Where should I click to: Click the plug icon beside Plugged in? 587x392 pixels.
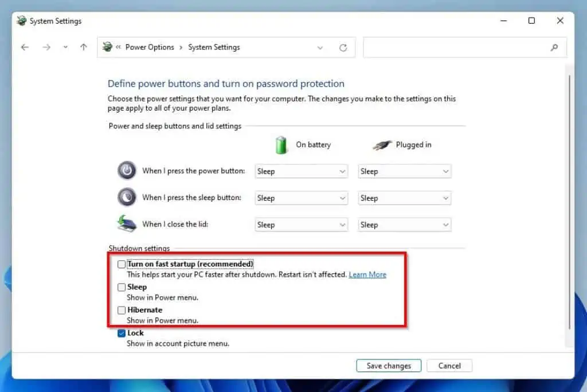click(x=382, y=145)
